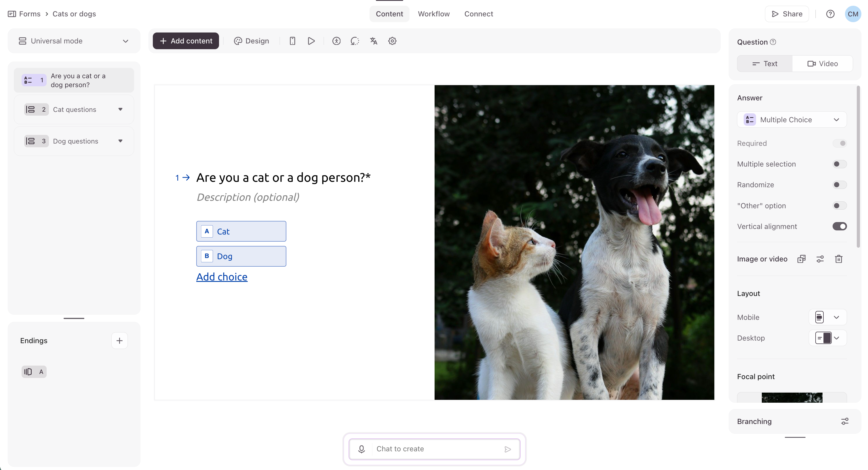This screenshot has width=868, height=470.
Task: Select the Video question tab
Action: [822, 64]
